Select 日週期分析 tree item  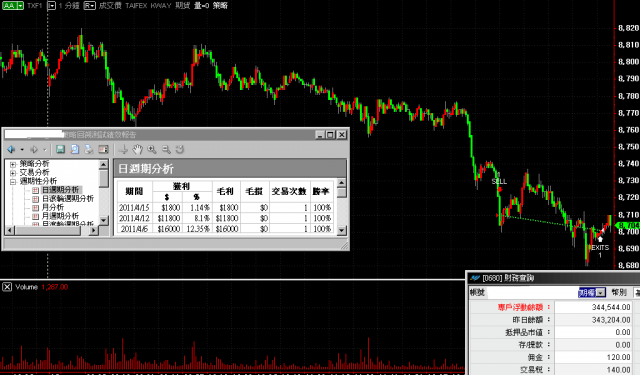point(61,190)
